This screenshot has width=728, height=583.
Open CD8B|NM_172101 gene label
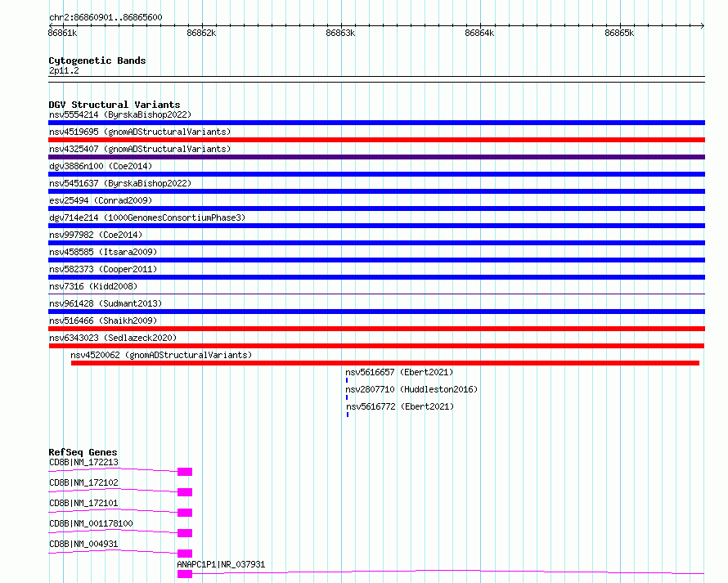83,503
